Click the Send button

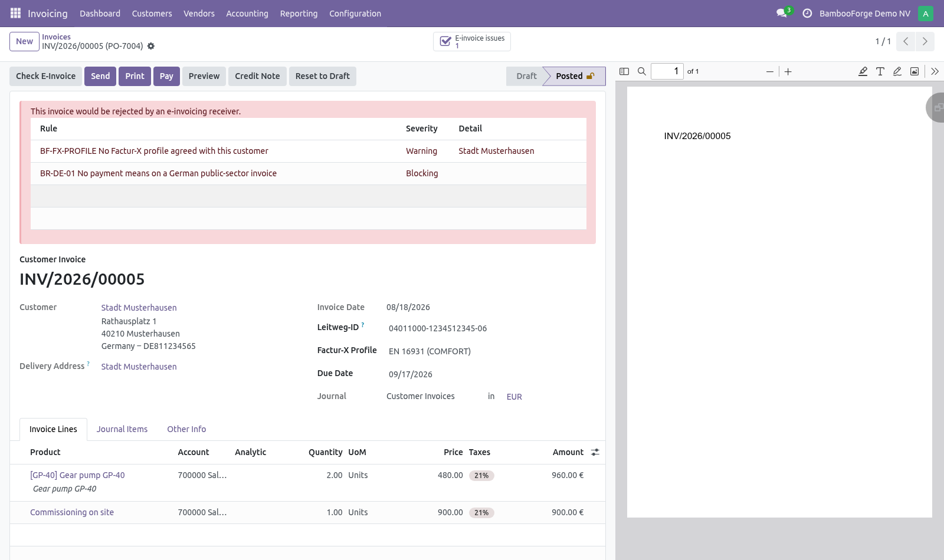pyautogui.click(x=100, y=76)
